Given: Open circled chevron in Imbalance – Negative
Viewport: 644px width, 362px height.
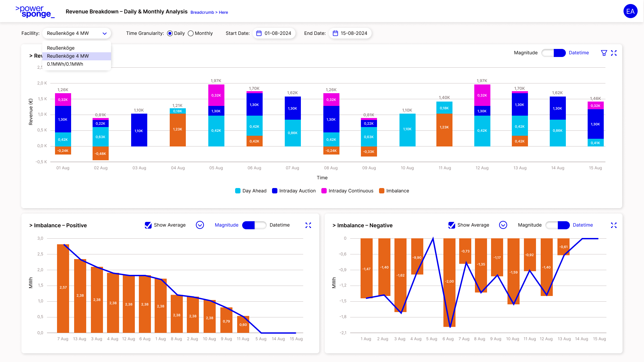Looking at the screenshot, I should pos(503,225).
